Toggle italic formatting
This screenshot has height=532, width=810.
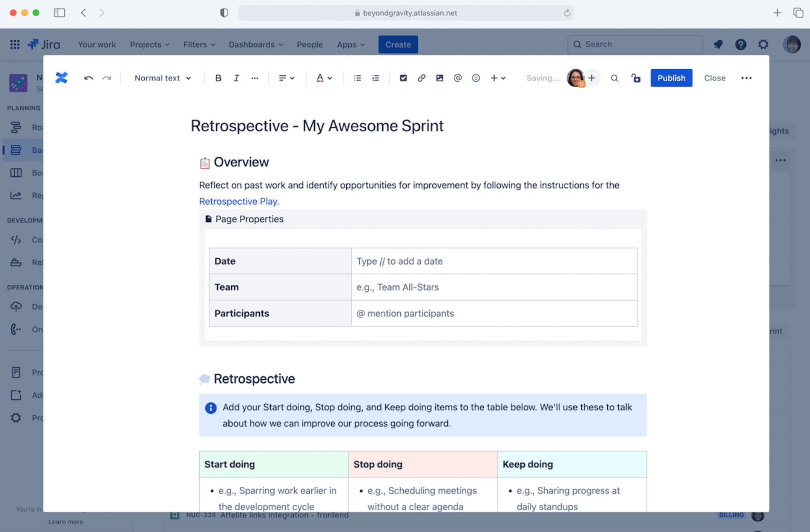[x=236, y=78]
